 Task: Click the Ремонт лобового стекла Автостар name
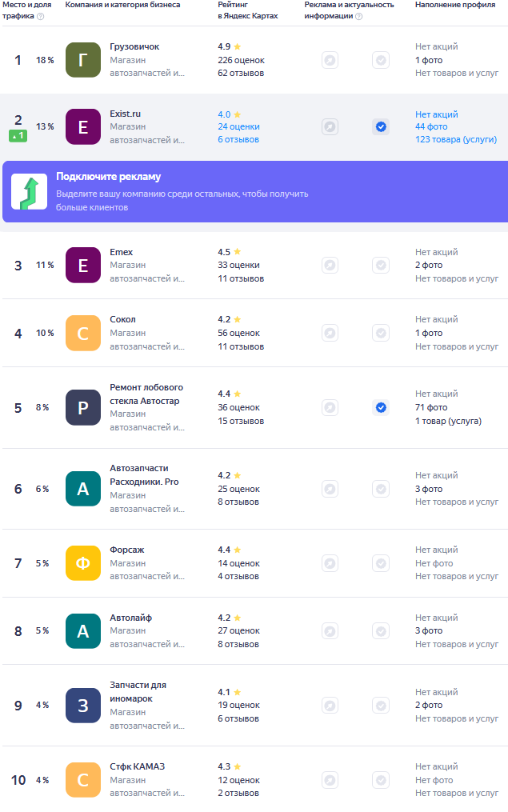[x=146, y=394]
